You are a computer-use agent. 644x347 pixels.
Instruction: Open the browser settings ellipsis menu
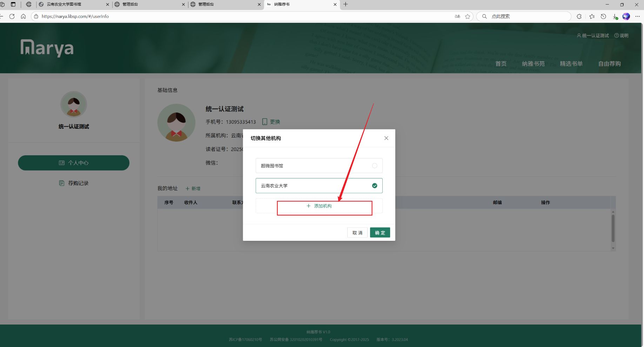637,16
